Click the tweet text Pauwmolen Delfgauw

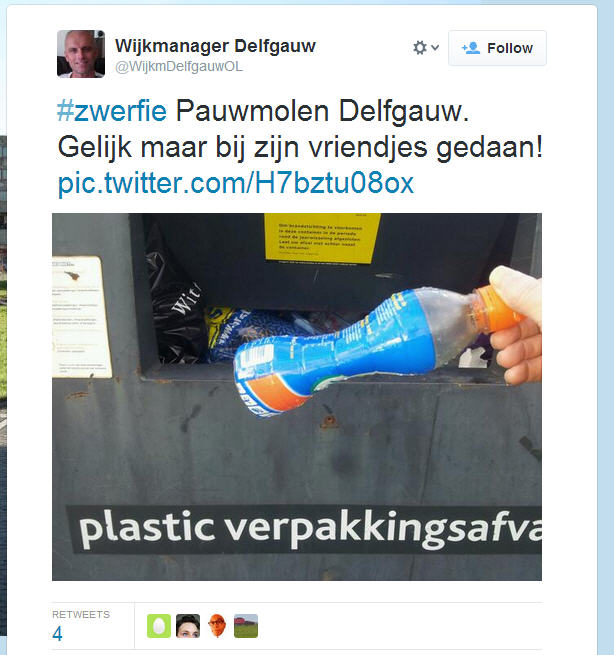(322, 111)
